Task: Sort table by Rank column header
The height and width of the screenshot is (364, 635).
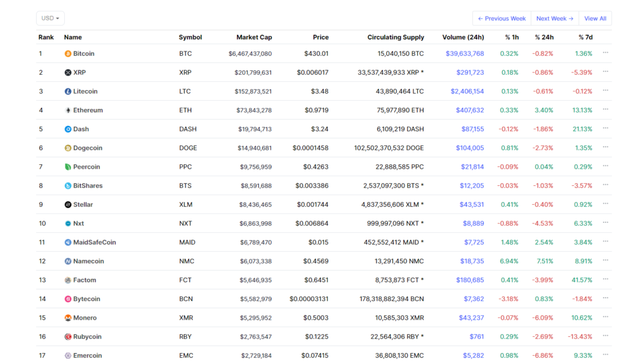Action: [x=46, y=37]
